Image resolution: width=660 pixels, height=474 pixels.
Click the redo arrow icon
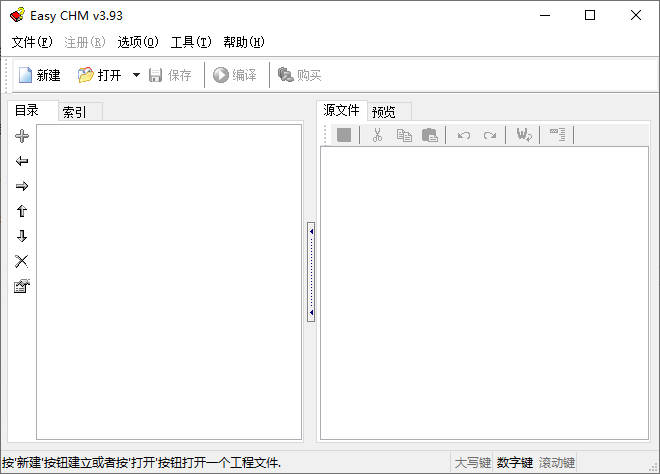click(490, 135)
